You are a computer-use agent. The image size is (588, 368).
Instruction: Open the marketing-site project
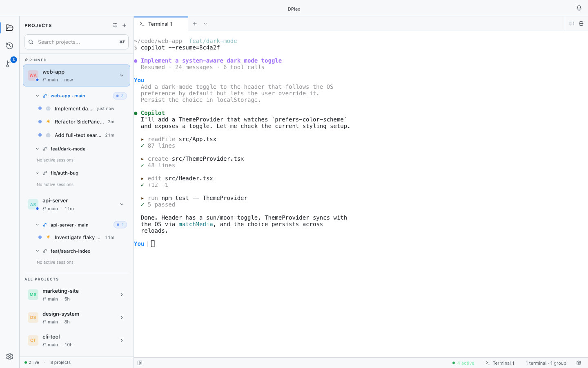76,294
